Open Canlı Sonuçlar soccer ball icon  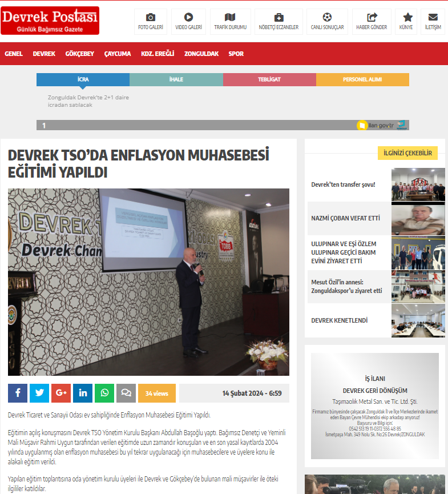tap(327, 17)
